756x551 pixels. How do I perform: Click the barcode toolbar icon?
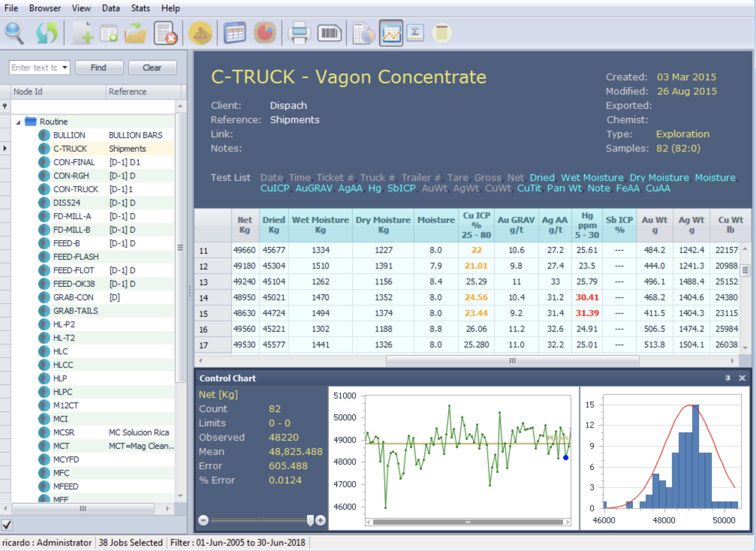click(329, 33)
